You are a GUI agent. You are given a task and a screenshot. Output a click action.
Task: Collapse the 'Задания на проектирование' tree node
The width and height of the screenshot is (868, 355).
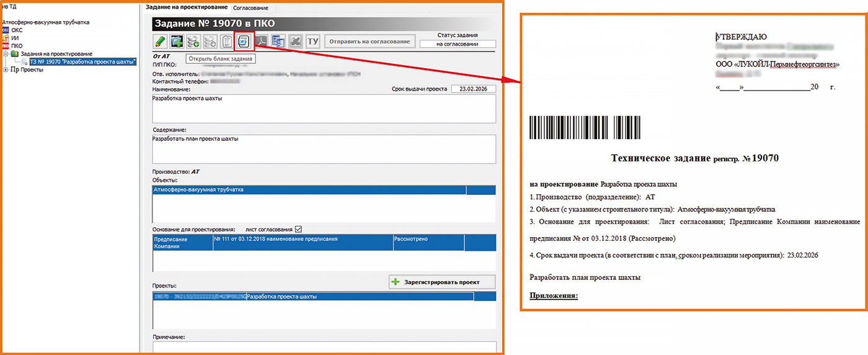pyautogui.click(x=6, y=54)
